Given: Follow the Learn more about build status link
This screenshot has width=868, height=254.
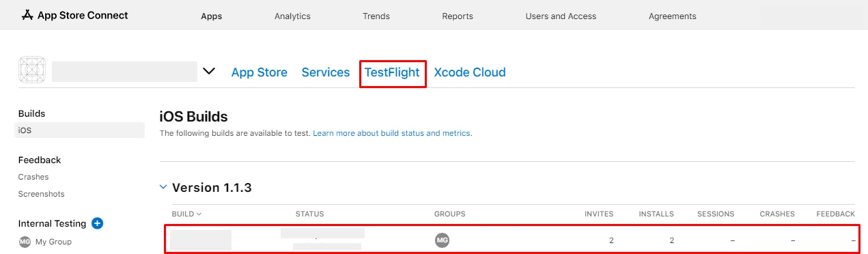Looking at the screenshot, I should tap(391, 133).
